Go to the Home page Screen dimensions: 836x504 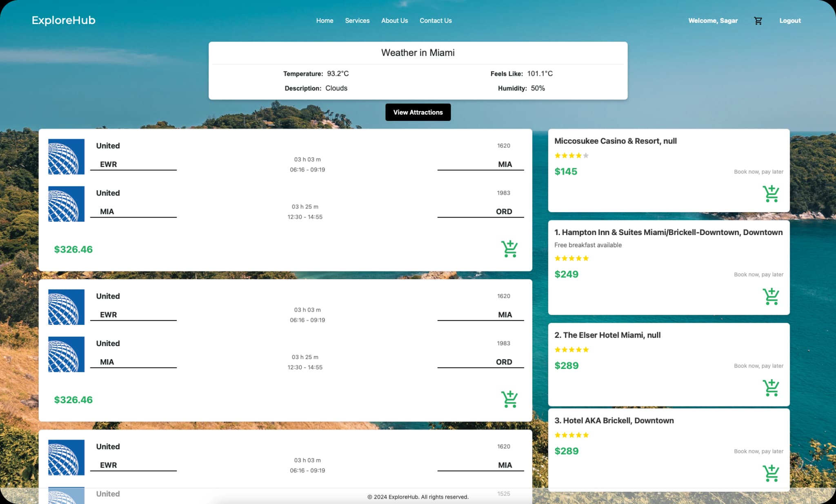325,21
